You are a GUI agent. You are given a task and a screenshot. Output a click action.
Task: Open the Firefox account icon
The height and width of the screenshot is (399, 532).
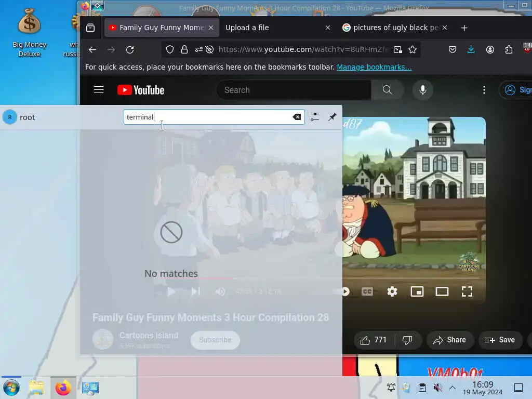(490, 49)
